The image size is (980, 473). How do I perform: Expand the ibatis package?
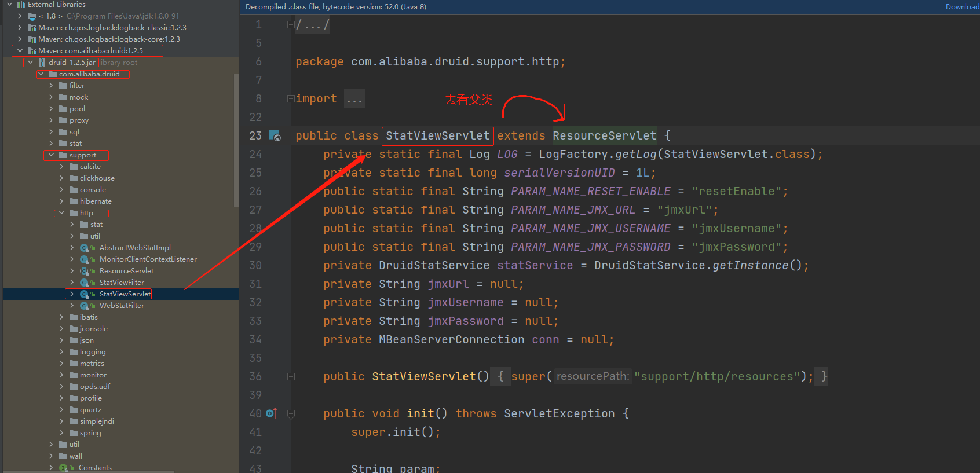[61, 317]
